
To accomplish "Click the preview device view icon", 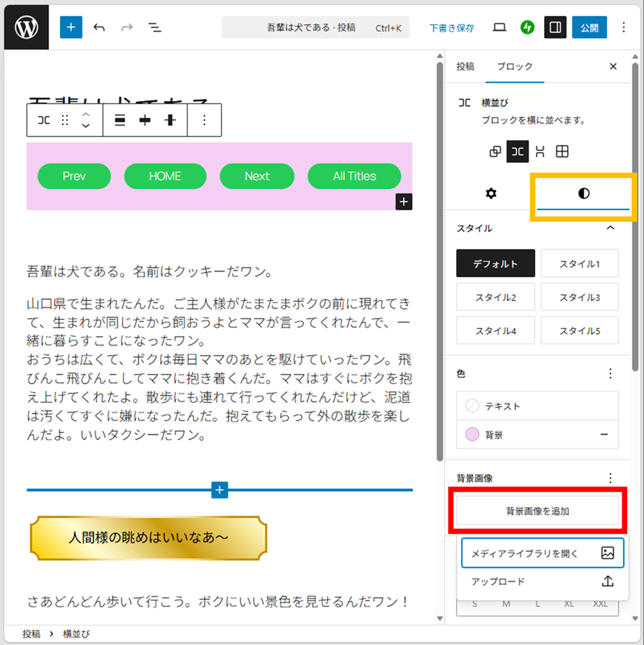I will [499, 28].
